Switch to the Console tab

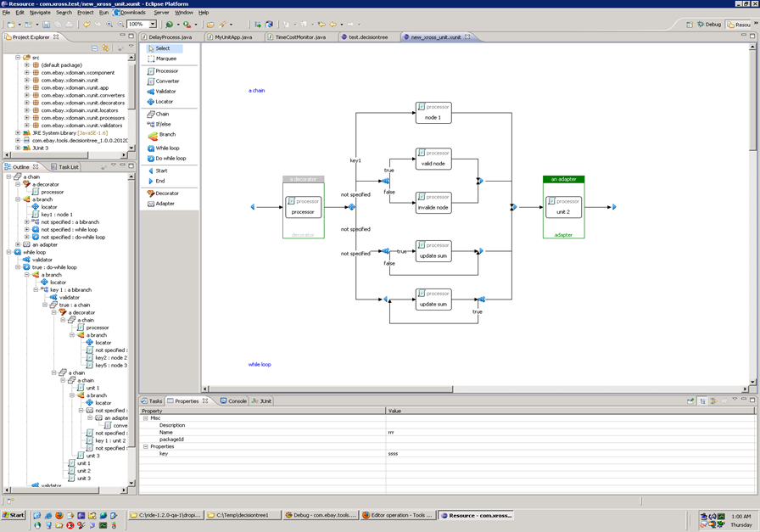233,400
